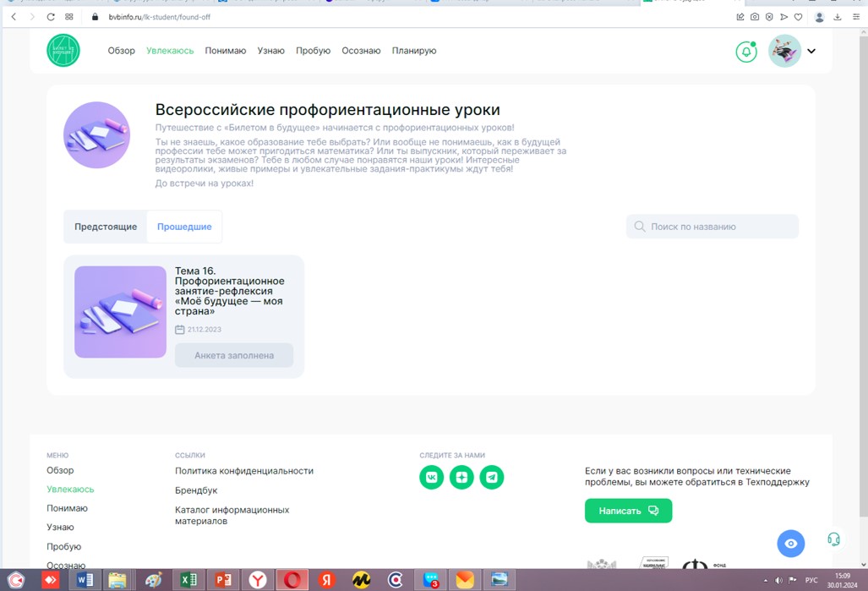Click the send flow arrow icon
This screenshot has width=868, height=591.
coord(783,17)
